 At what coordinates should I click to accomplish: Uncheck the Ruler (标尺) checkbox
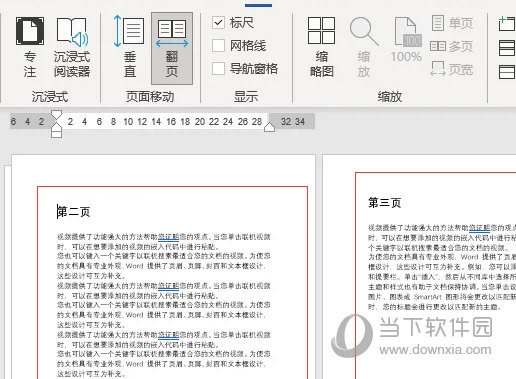(218, 23)
